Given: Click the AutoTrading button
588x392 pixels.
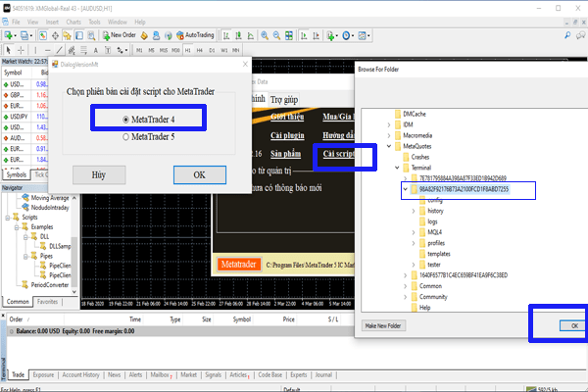Looking at the screenshot, I should tap(195, 35).
